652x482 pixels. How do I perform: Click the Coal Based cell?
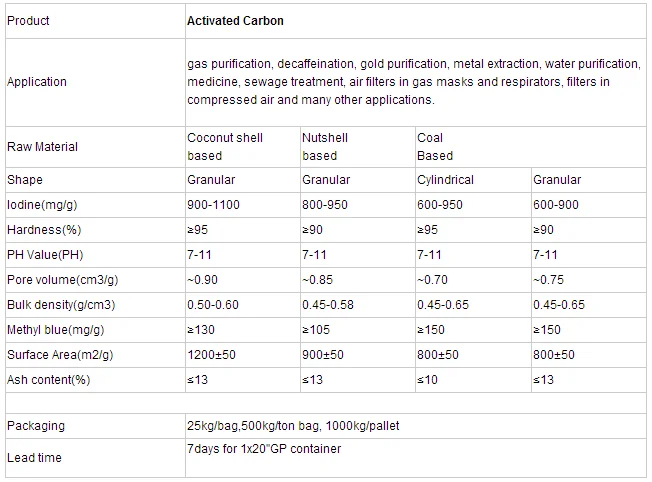[x=435, y=147]
